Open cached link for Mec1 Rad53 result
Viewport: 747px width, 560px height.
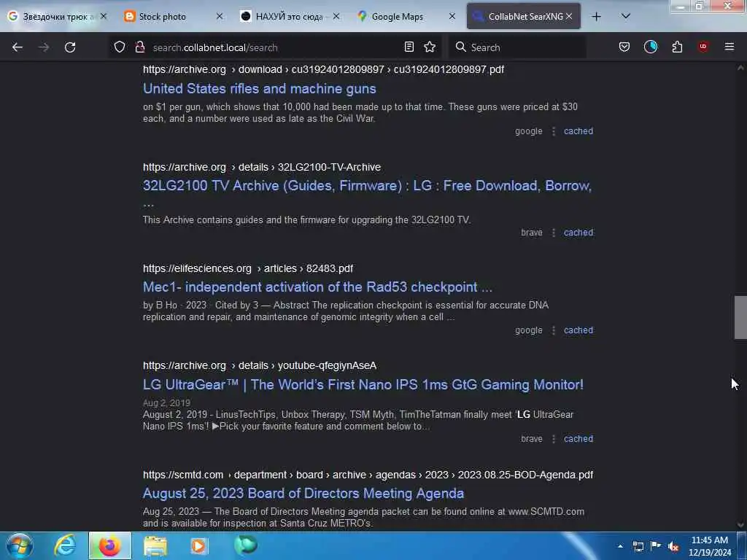pyautogui.click(x=578, y=330)
